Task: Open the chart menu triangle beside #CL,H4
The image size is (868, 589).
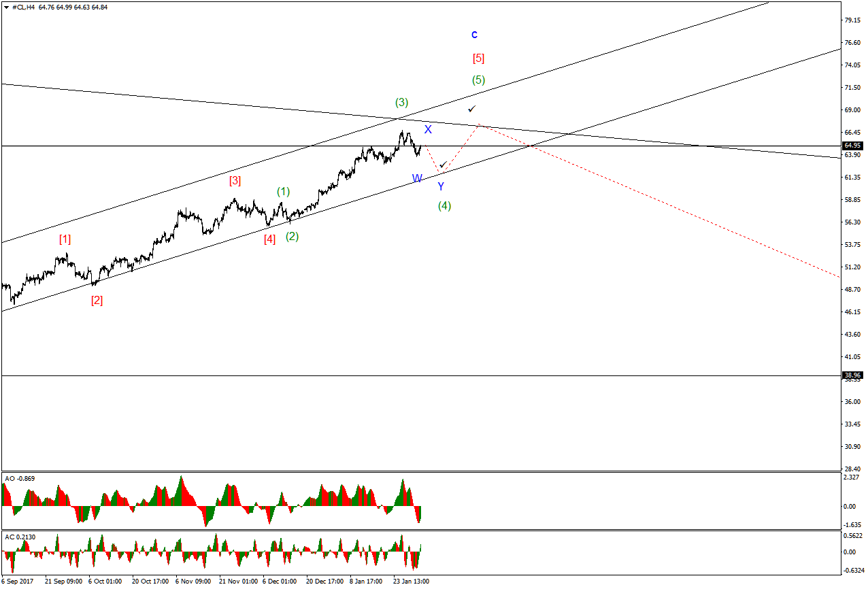Action: [x=7, y=7]
